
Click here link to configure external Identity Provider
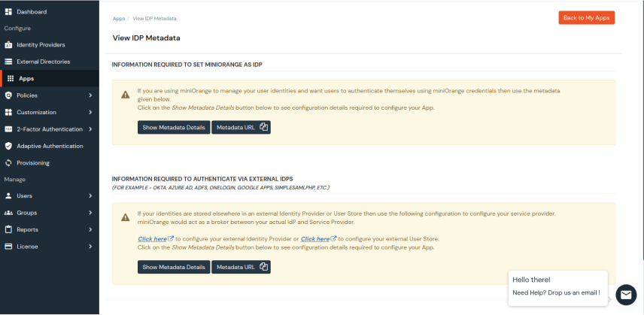click(x=152, y=239)
